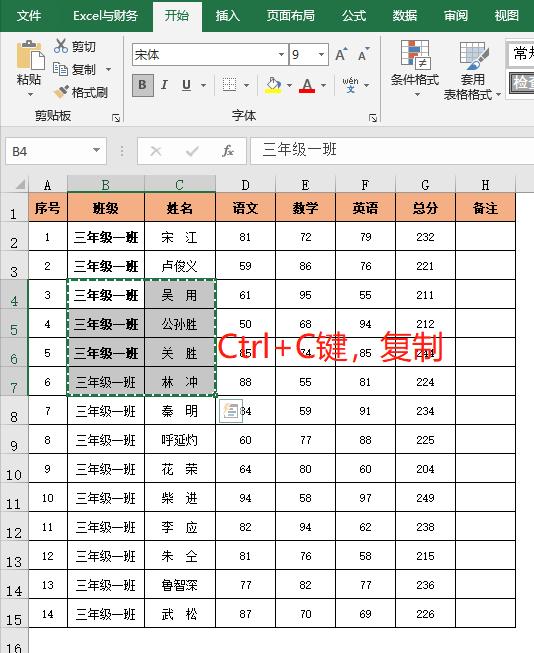Increase font size with large A
Viewport: 534px width, 653px height.
point(341,55)
